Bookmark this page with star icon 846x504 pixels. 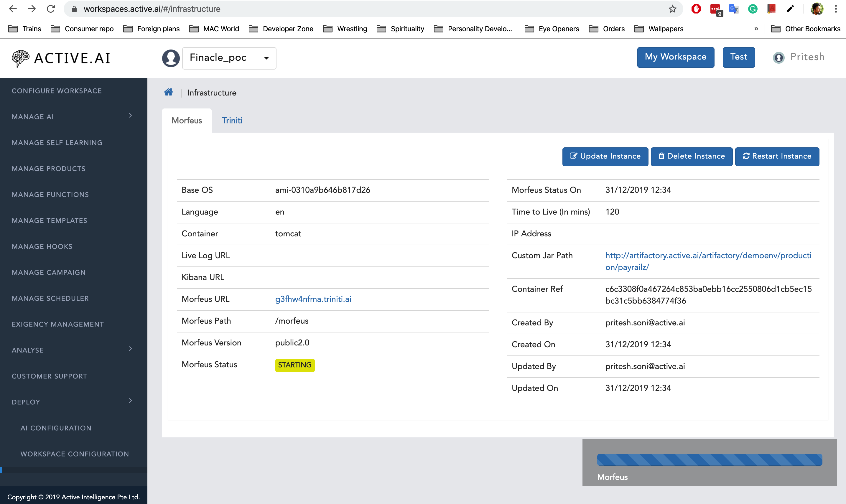672,9
